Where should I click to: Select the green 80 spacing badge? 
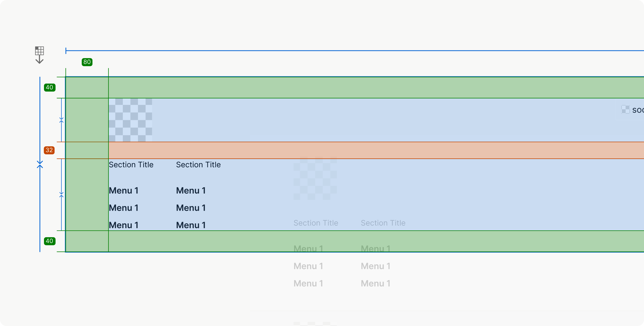(x=87, y=62)
